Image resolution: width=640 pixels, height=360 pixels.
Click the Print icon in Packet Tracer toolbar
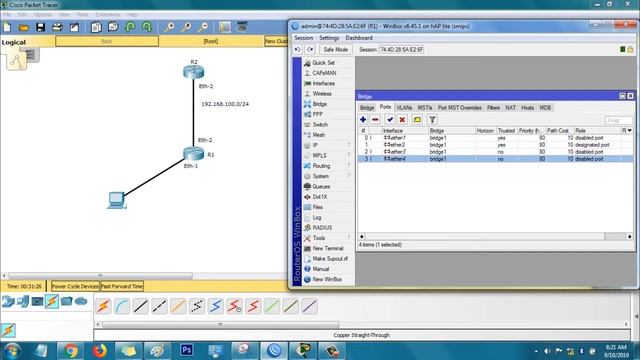coord(57,27)
